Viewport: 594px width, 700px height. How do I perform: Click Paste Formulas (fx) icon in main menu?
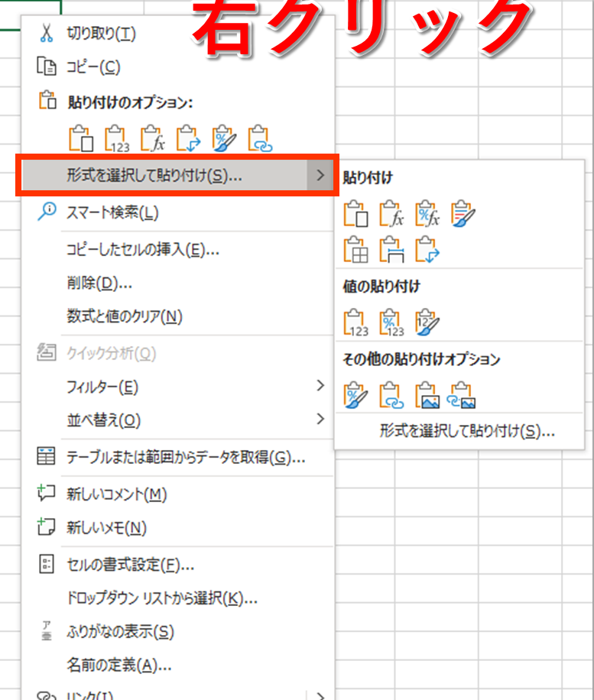click(x=153, y=138)
